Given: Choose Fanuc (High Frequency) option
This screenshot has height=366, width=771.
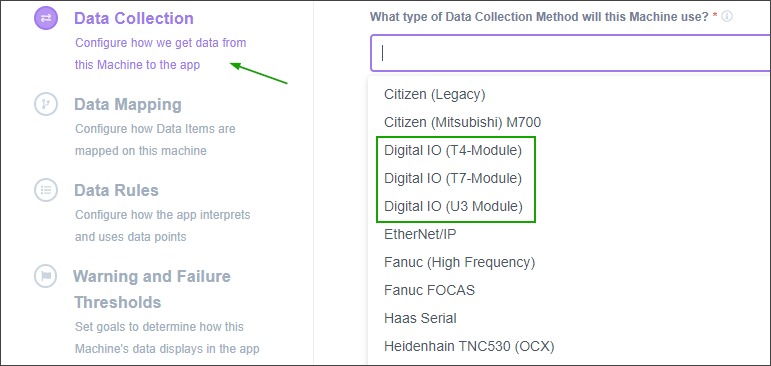Looking at the screenshot, I should pos(569,262).
